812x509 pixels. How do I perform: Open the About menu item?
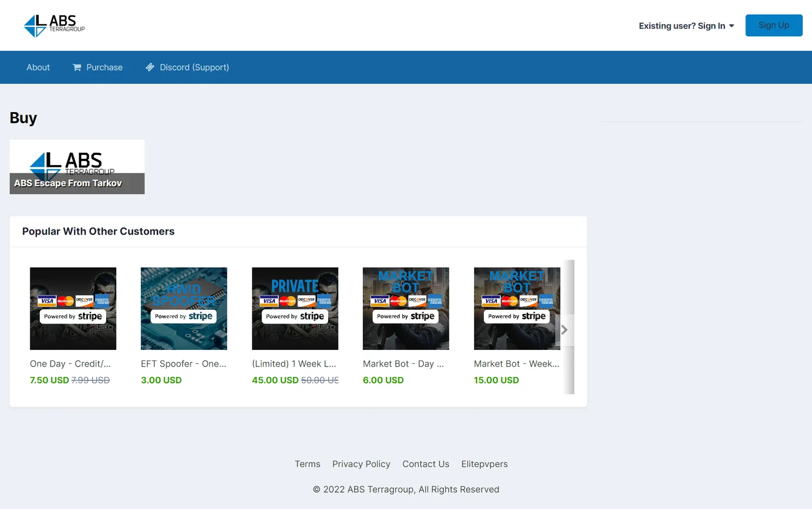tap(38, 67)
